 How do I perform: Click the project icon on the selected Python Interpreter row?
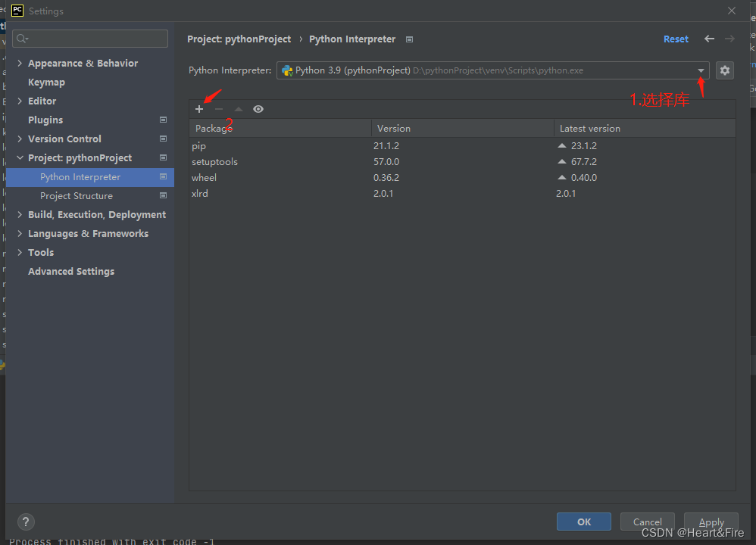click(x=164, y=177)
